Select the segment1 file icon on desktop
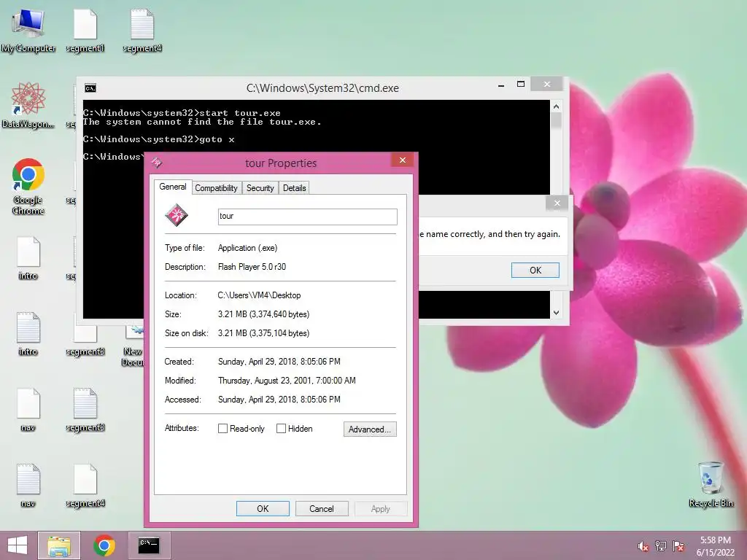 85,29
